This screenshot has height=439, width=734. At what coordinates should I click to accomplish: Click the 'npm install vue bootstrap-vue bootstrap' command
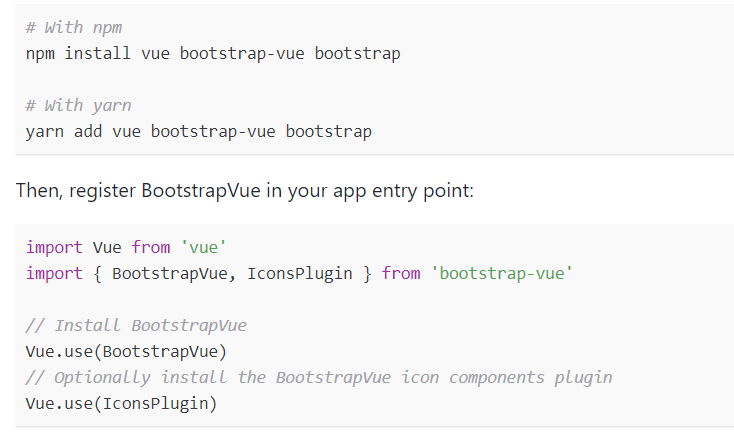[213, 54]
